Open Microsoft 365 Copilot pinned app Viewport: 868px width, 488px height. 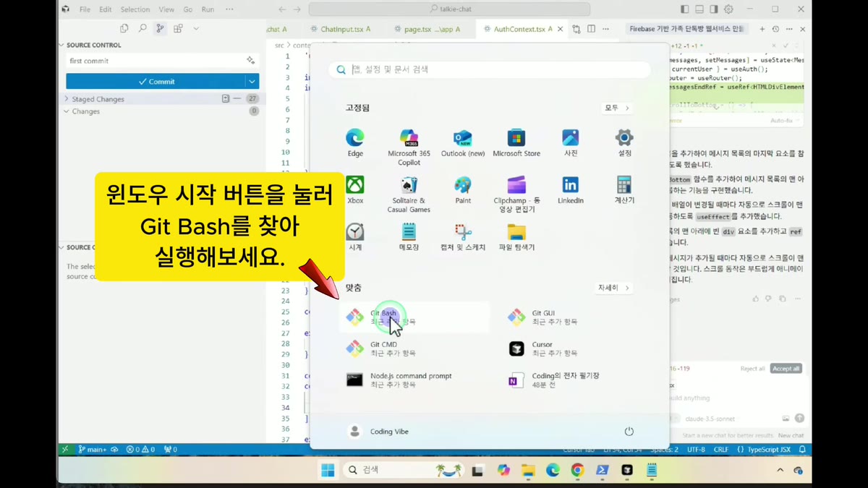[409, 147]
